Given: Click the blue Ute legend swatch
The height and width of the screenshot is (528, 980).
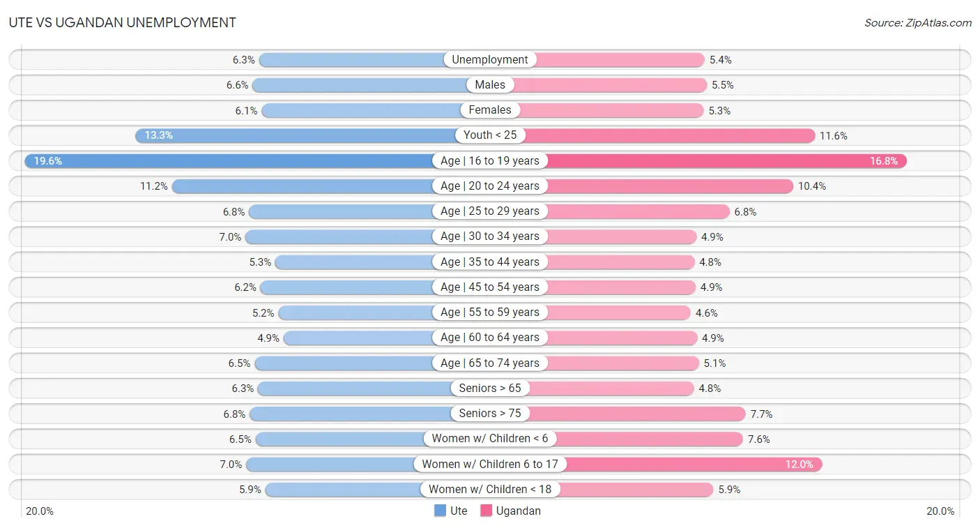Looking at the screenshot, I should (440, 511).
